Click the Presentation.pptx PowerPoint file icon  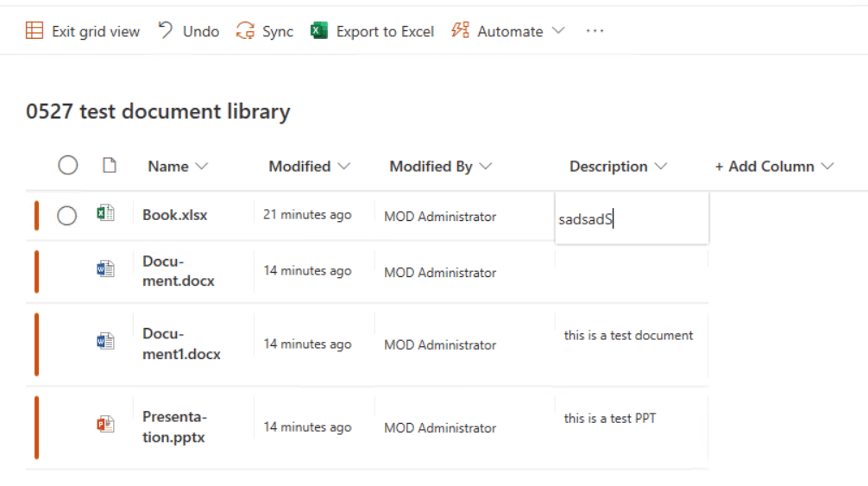click(105, 425)
